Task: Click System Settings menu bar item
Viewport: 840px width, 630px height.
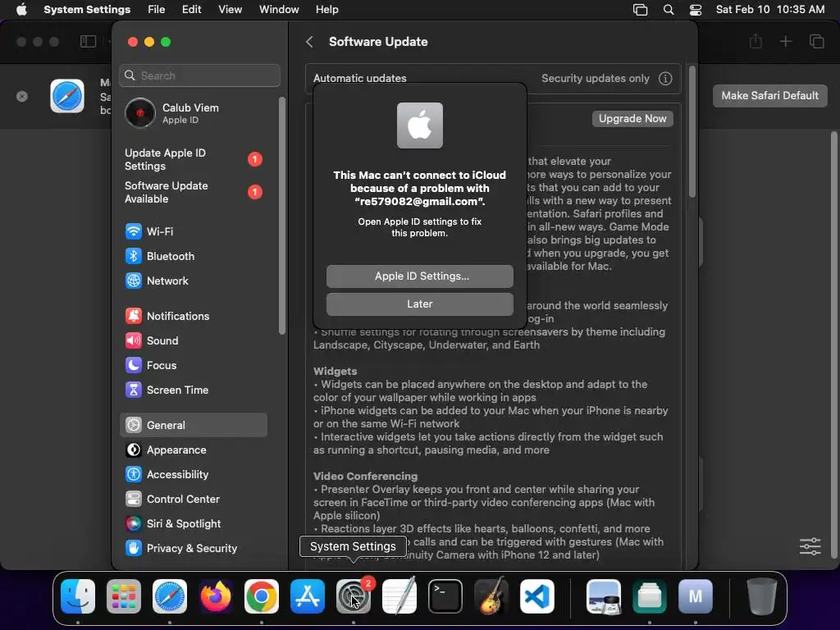Action: [x=87, y=10]
